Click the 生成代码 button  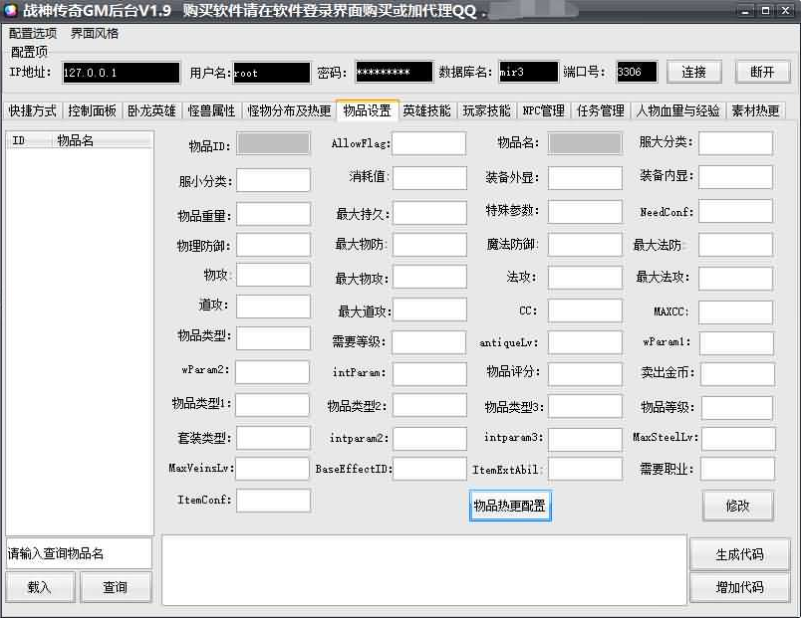(739, 554)
